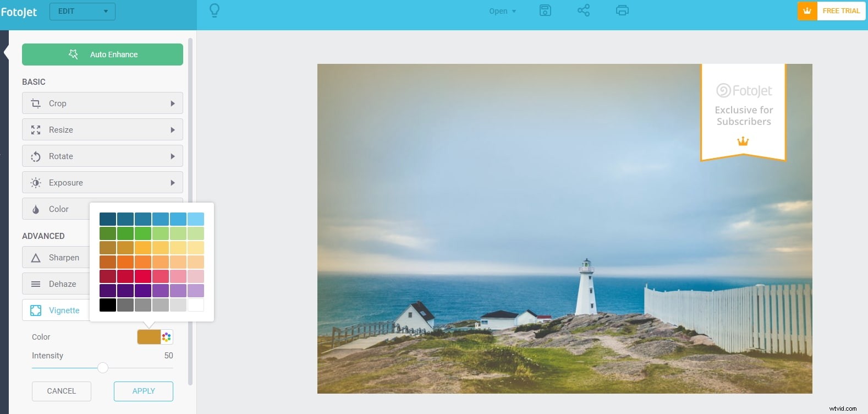Pick the dark crimson red swatch
This screenshot has width=868, height=414.
click(x=108, y=276)
